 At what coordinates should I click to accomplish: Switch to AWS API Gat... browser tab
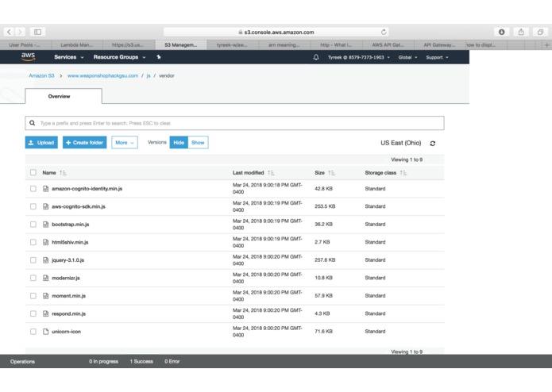pos(388,45)
